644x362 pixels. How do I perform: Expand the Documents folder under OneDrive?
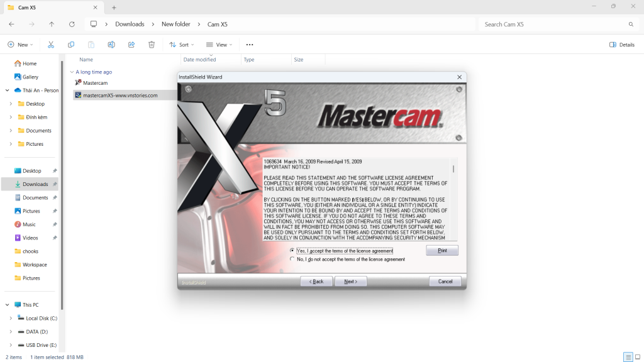(11, 131)
